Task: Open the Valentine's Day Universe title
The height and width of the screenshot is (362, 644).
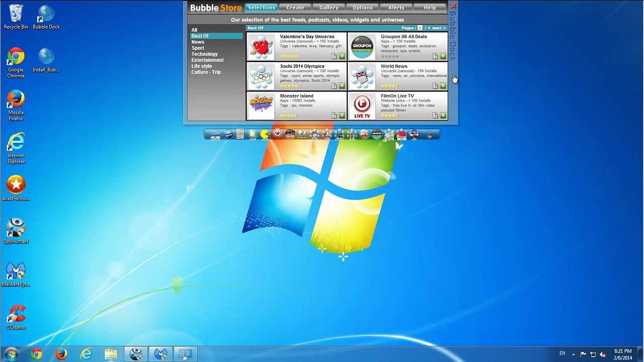Action: coord(307,37)
